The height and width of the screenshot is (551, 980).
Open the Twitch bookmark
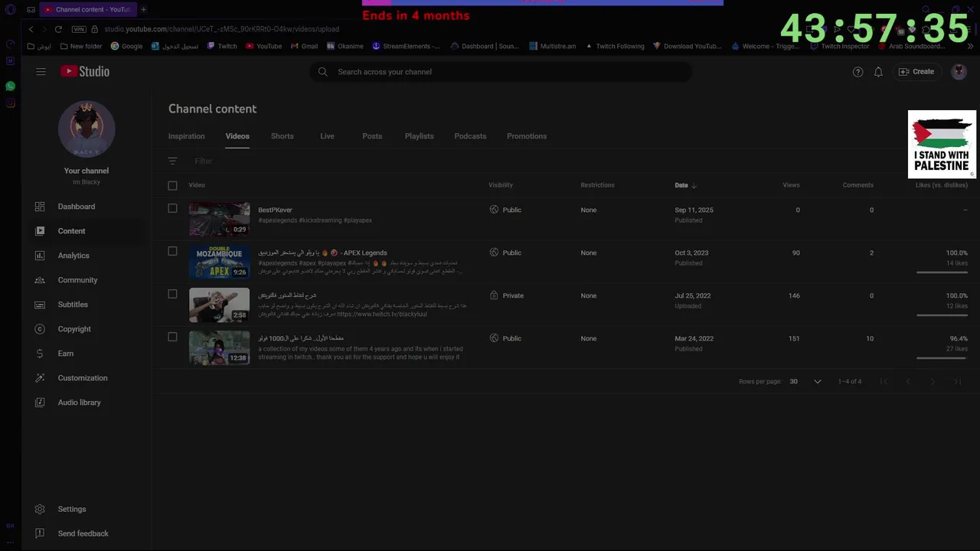222,46
